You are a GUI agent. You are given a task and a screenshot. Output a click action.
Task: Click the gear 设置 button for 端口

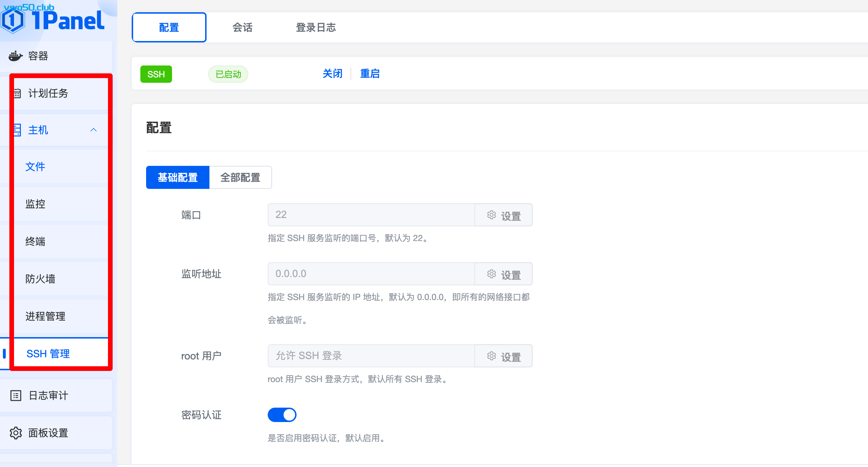503,215
